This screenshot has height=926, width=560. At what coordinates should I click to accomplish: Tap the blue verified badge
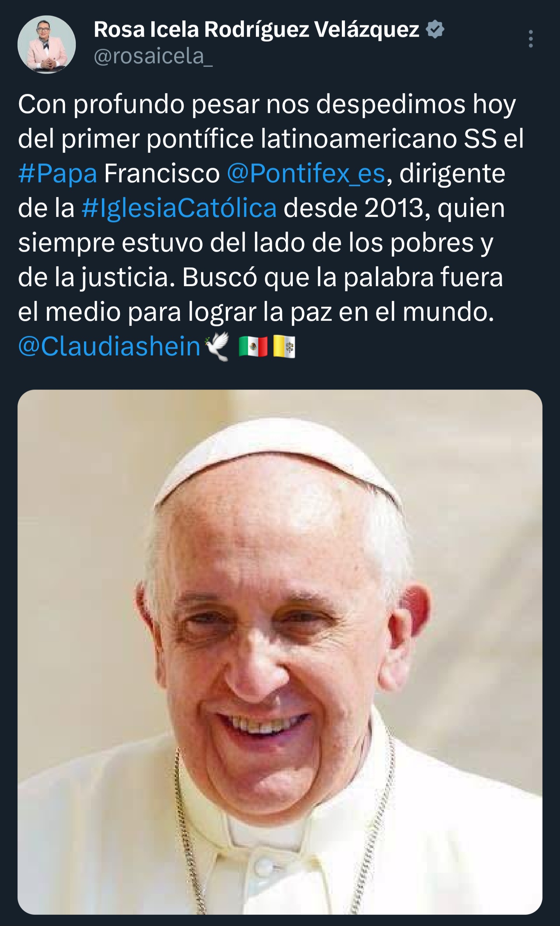click(x=435, y=29)
